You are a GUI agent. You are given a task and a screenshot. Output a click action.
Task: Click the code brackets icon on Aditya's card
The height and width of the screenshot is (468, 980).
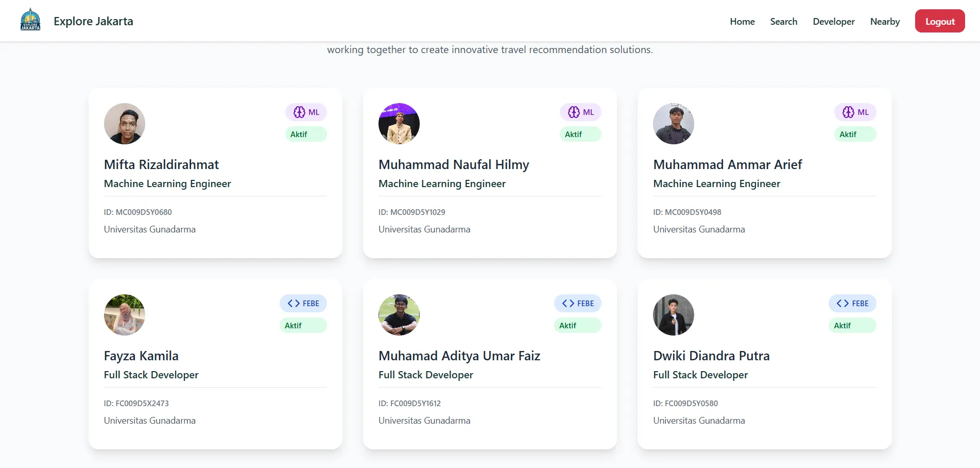[x=568, y=304]
